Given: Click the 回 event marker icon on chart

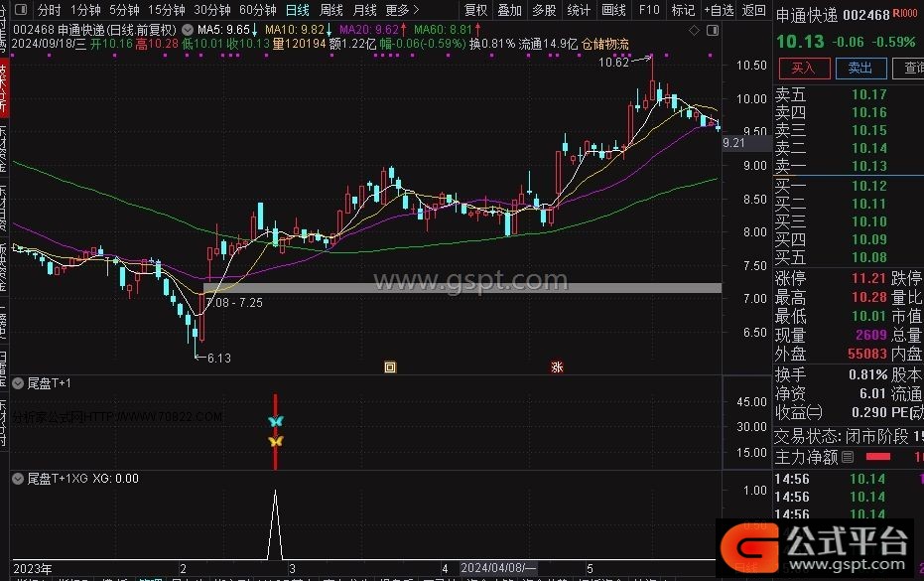Looking at the screenshot, I should tap(389, 366).
